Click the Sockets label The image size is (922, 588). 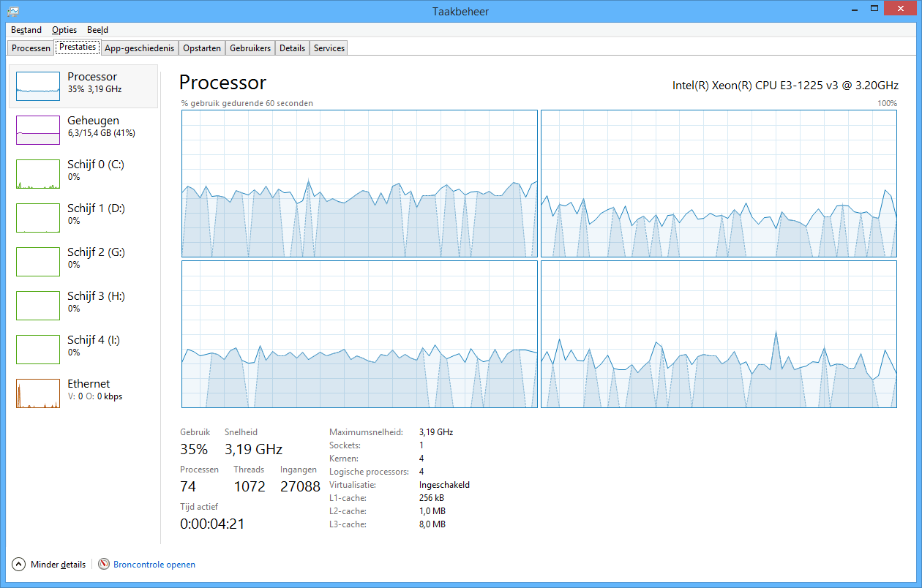tap(345, 445)
